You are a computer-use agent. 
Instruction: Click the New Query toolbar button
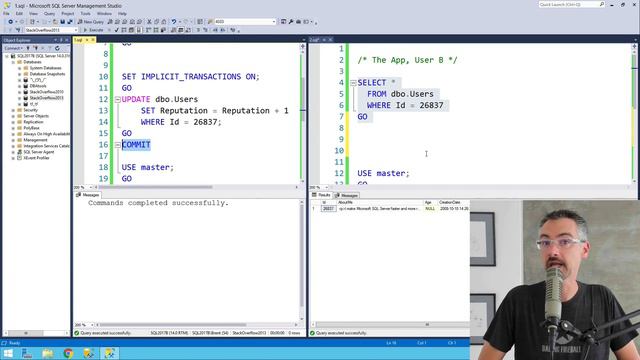tap(91, 22)
